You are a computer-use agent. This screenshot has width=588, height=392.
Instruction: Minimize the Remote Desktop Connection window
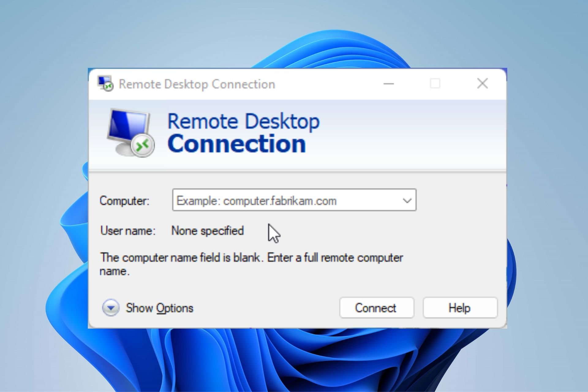coord(389,84)
